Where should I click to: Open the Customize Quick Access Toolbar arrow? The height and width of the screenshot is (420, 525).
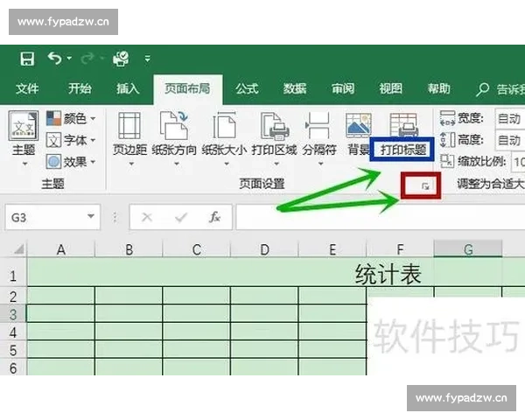click(x=147, y=59)
